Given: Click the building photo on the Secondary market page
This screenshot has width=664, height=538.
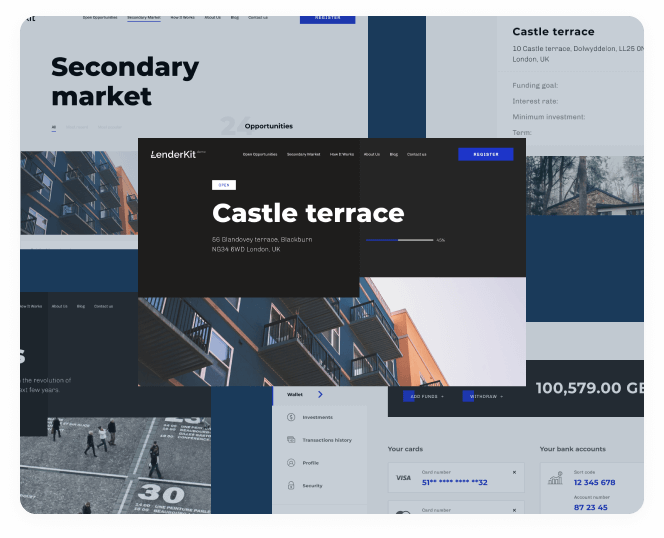Looking at the screenshot, I should coord(79,193).
